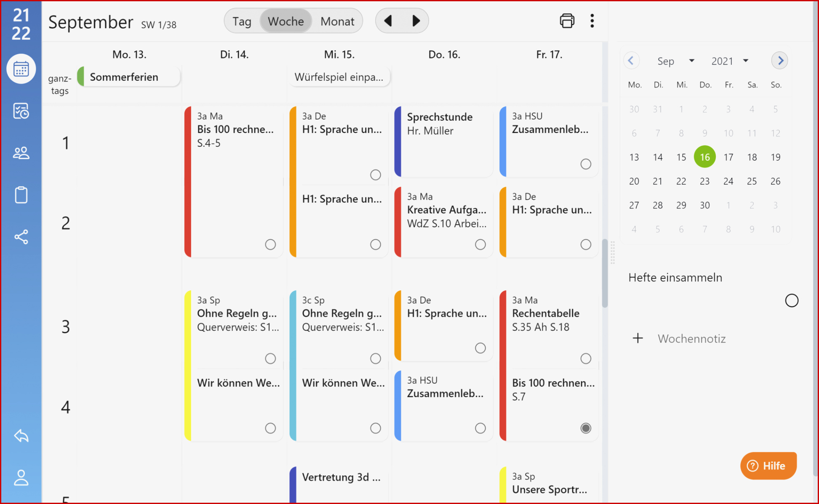This screenshot has height=504, width=819.
Task: Click the SW 1/38 school week label
Action: point(159,25)
